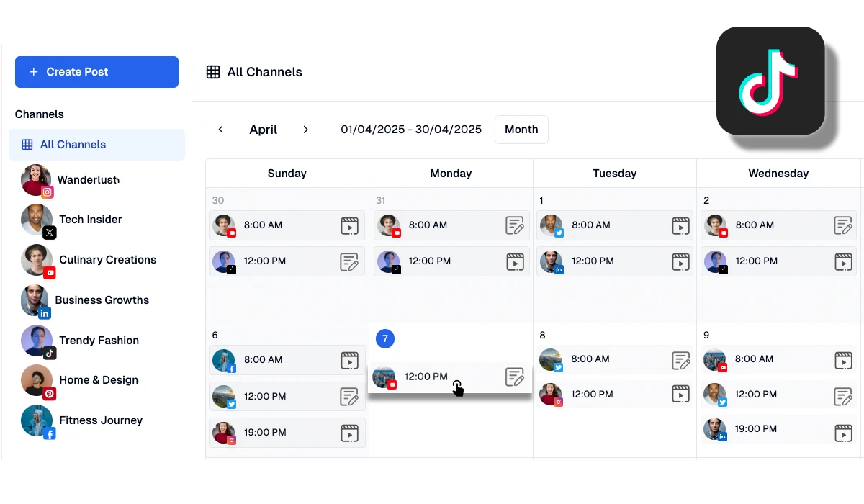Click the edit note icon on March 31 8:00 AM post
Viewport: 864px width, 504px height.
[x=515, y=226]
